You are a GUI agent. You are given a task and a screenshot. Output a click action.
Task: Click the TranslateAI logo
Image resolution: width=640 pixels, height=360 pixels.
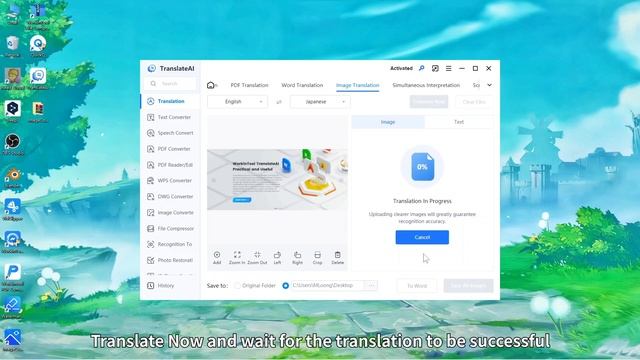point(151,68)
